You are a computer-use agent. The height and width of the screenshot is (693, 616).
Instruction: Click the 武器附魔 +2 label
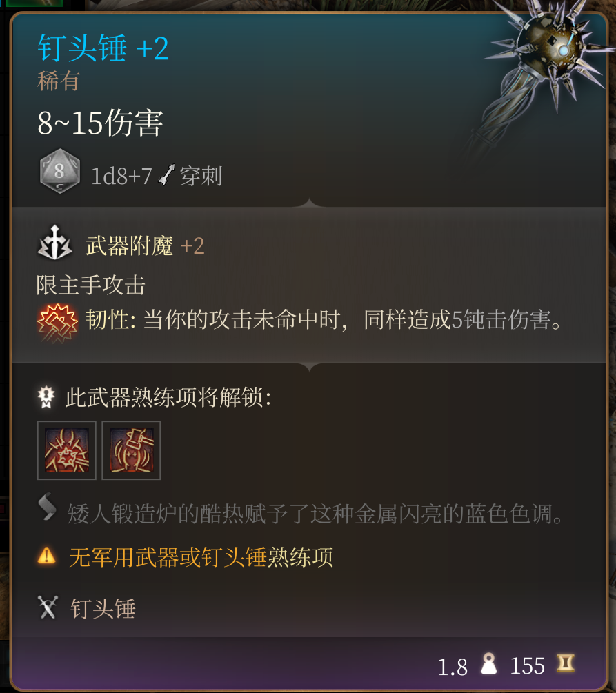pos(145,245)
